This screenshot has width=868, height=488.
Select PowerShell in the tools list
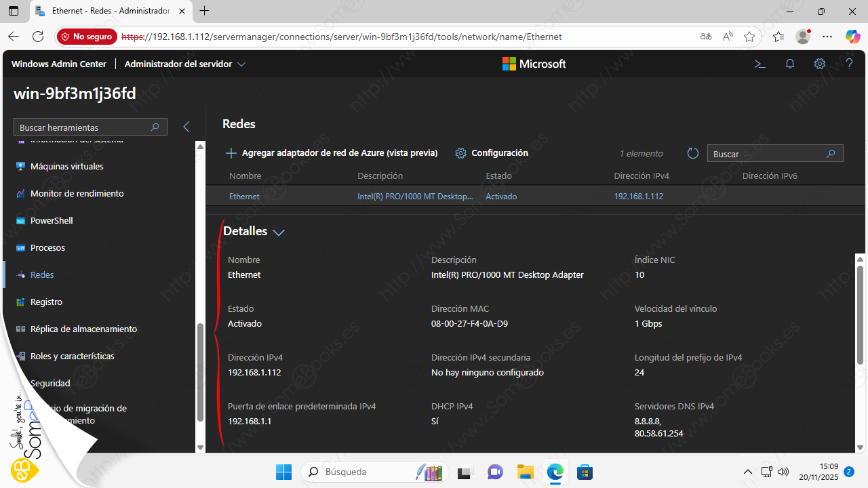(x=52, y=220)
